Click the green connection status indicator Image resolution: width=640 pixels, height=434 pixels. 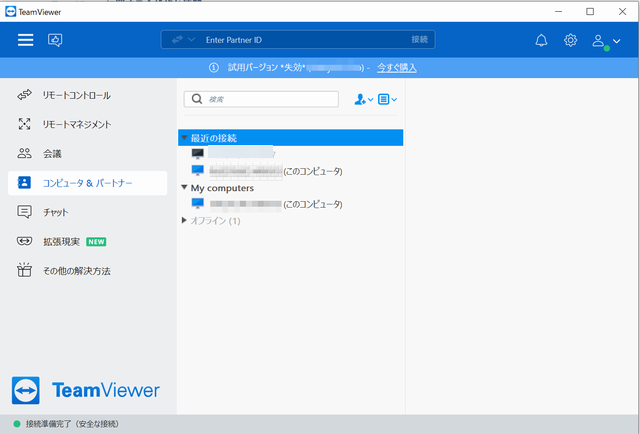point(17,424)
